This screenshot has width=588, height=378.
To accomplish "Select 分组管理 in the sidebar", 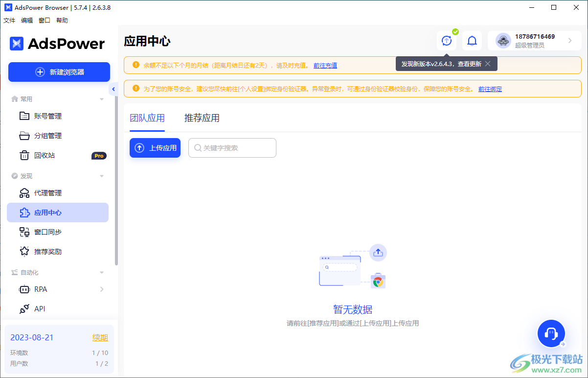I will 47,136.
